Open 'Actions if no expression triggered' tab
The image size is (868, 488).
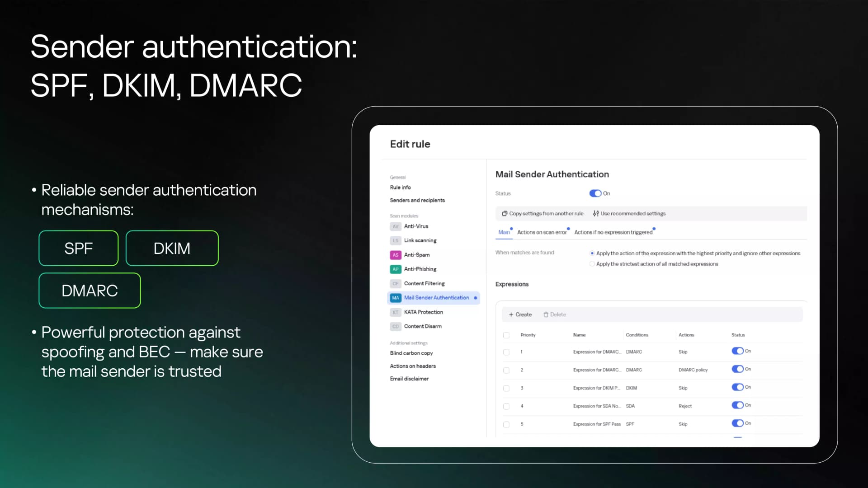(x=613, y=232)
